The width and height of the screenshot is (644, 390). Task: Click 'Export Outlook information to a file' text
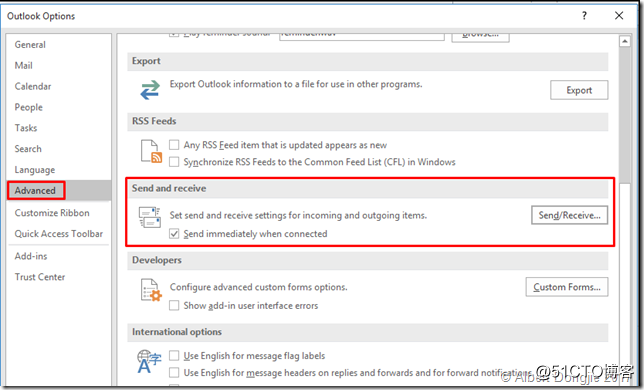pos(296,84)
